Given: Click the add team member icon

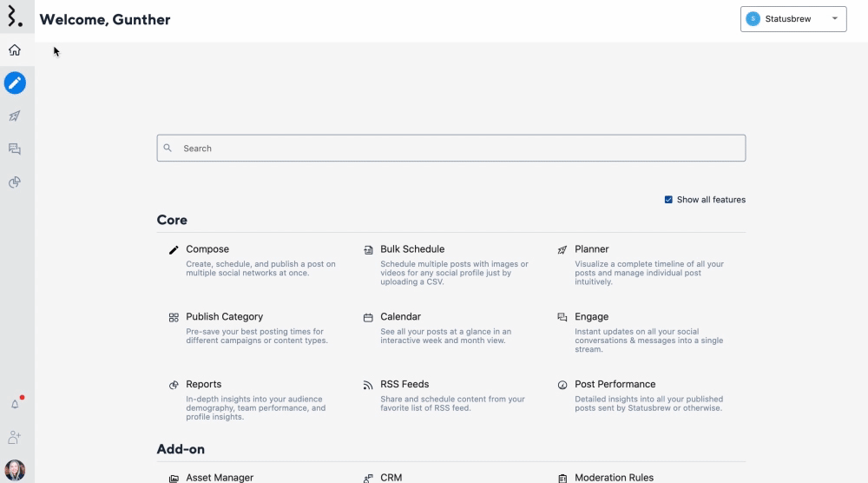Looking at the screenshot, I should [15, 437].
